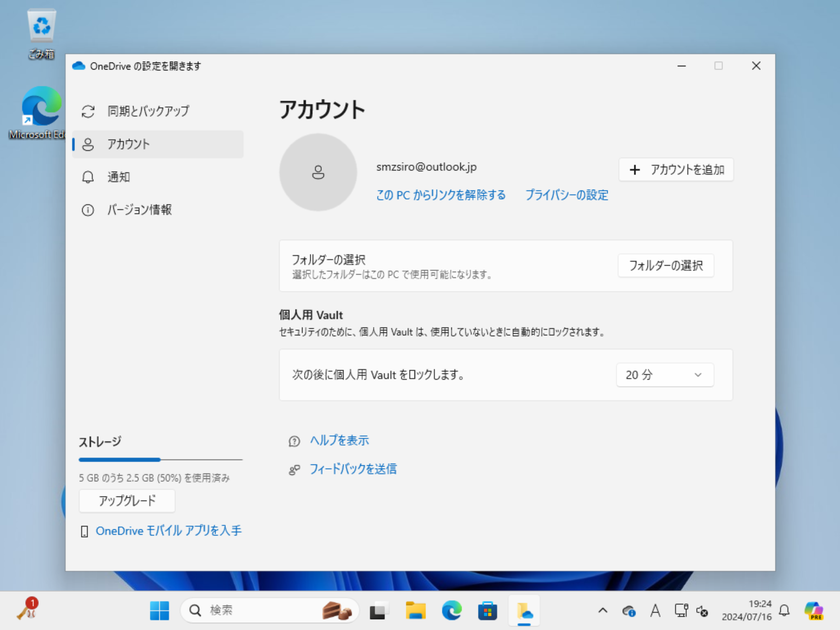
Task: Click the bell icon beside 通知
Action: pyautogui.click(x=88, y=177)
